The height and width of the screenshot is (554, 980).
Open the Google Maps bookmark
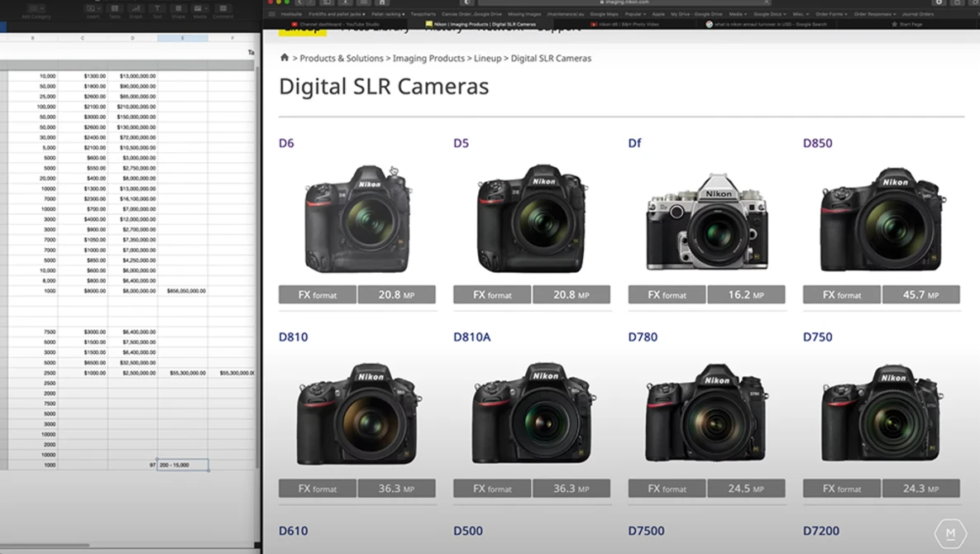pos(604,14)
